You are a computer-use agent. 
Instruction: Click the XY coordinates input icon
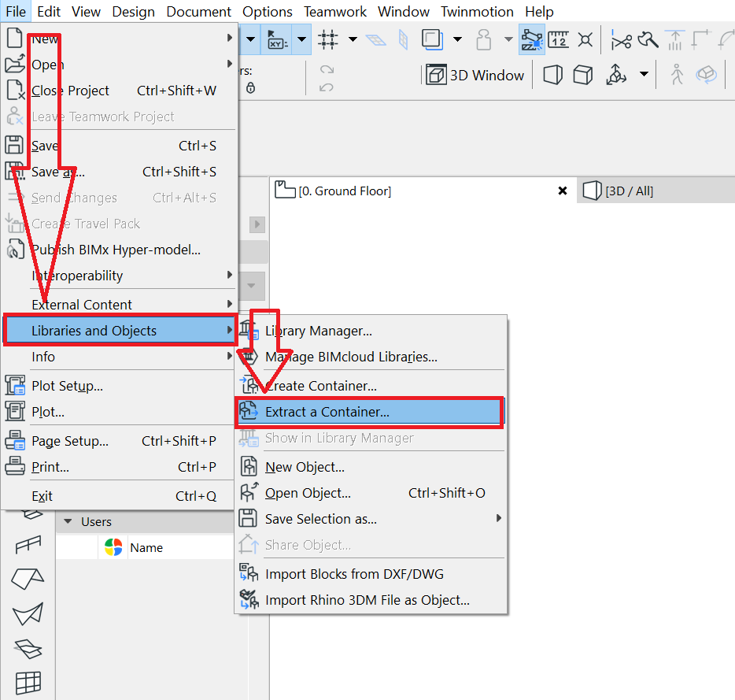[x=278, y=39]
